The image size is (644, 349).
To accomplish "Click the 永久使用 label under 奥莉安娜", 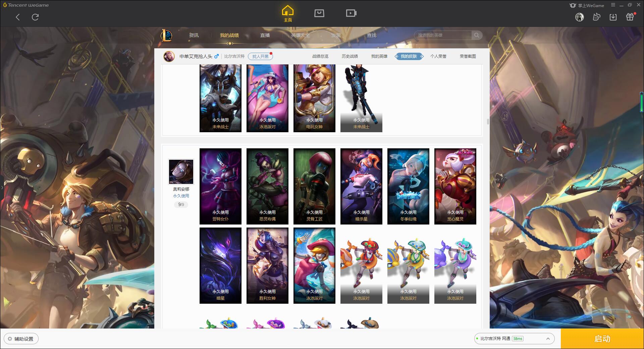I will coord(181,196).
